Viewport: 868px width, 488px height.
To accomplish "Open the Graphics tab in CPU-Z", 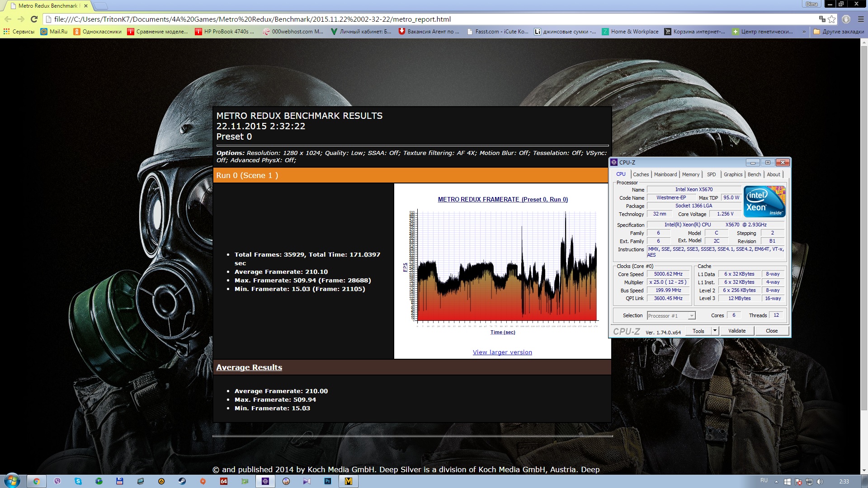I will 732,174.
